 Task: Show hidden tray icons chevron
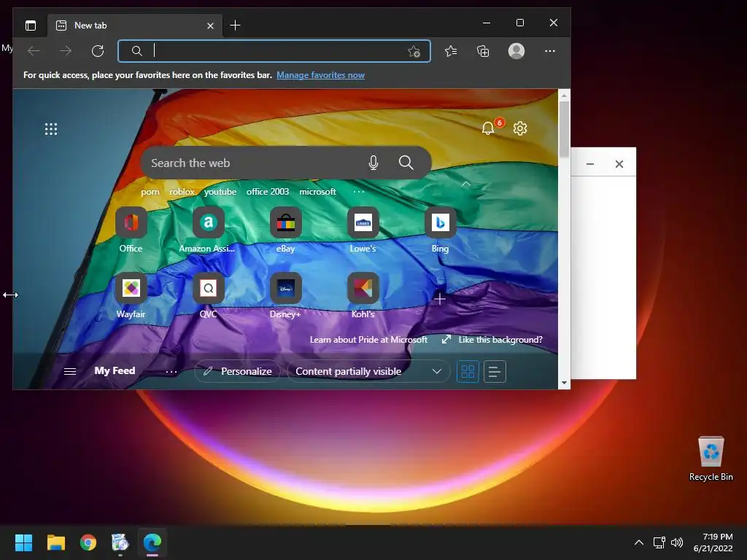pos(639,542)
